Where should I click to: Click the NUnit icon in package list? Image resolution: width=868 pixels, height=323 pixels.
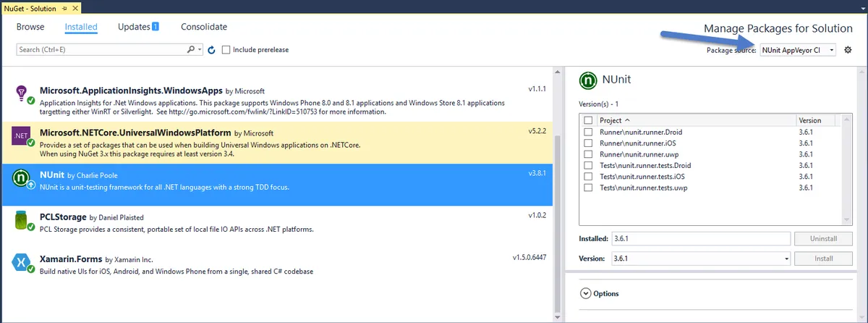pyautogui.click(x=22, y=177)
